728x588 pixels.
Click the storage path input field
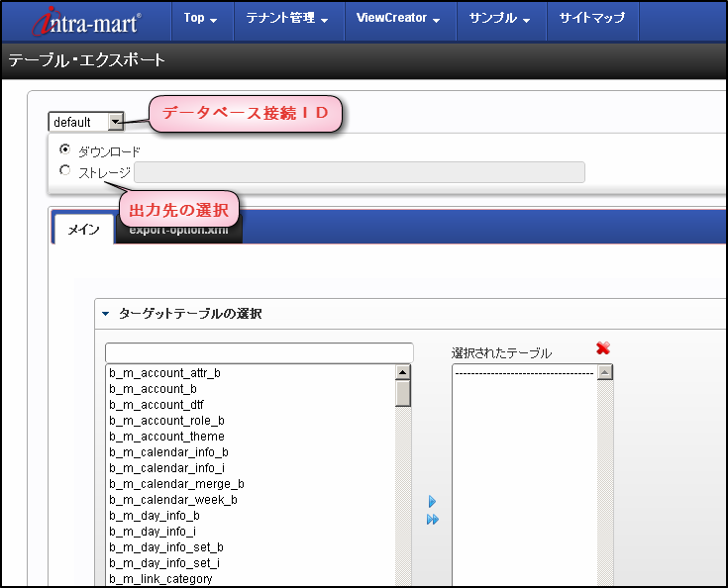click(x=360, y=172)
